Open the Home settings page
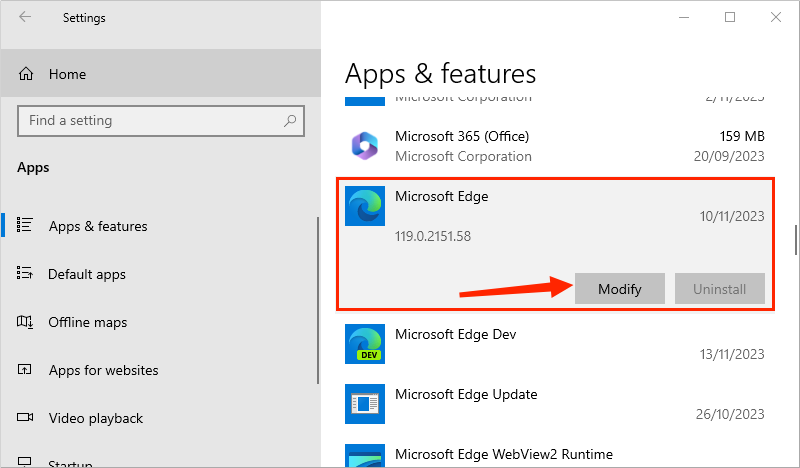The image size is (800, 468). [161, 73]
